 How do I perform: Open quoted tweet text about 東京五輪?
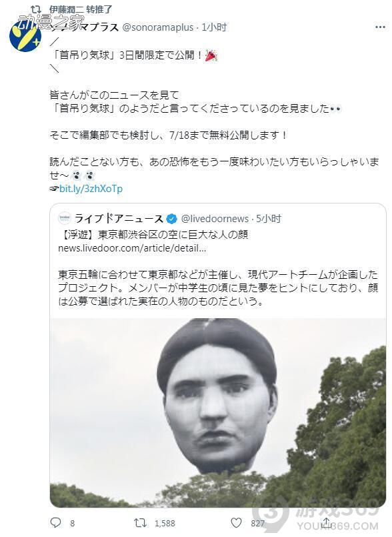pyautogui.click(x=218, y=288)
